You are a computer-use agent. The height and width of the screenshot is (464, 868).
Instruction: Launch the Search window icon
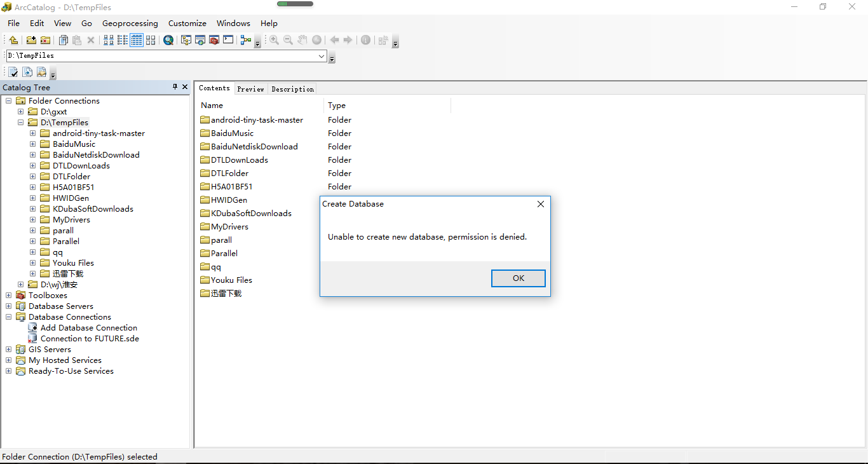(168, 39)
